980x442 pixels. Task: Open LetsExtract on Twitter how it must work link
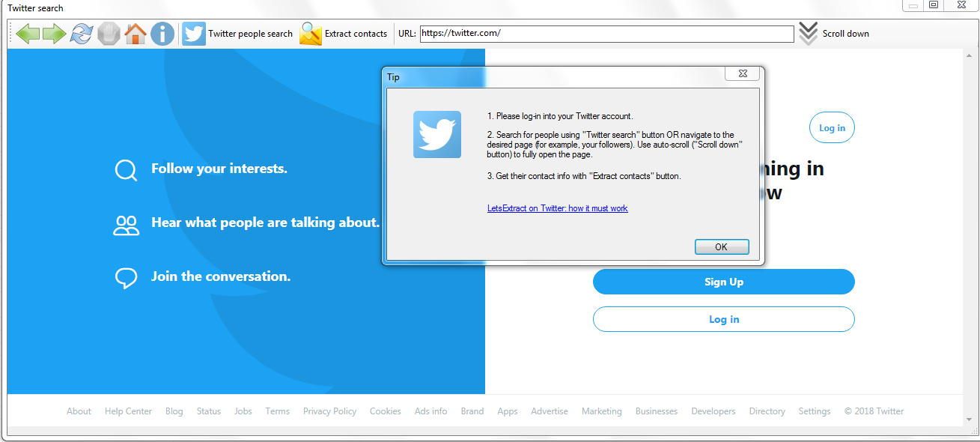coord(557,208)
